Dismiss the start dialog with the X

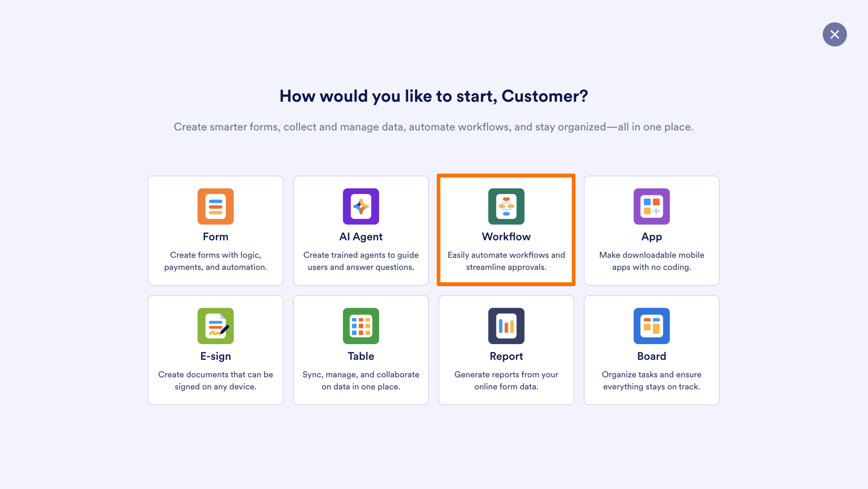[x=835, y=34]
